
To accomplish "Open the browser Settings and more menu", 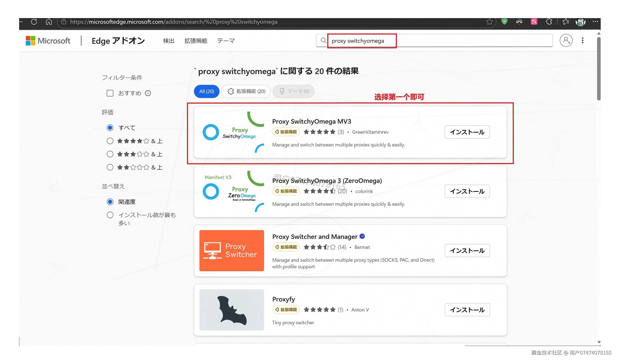I will 595,21.
